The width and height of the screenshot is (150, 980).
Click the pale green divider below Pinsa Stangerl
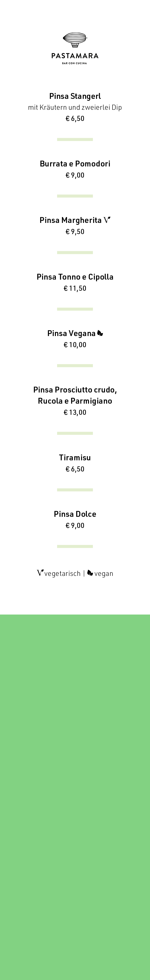75,140
